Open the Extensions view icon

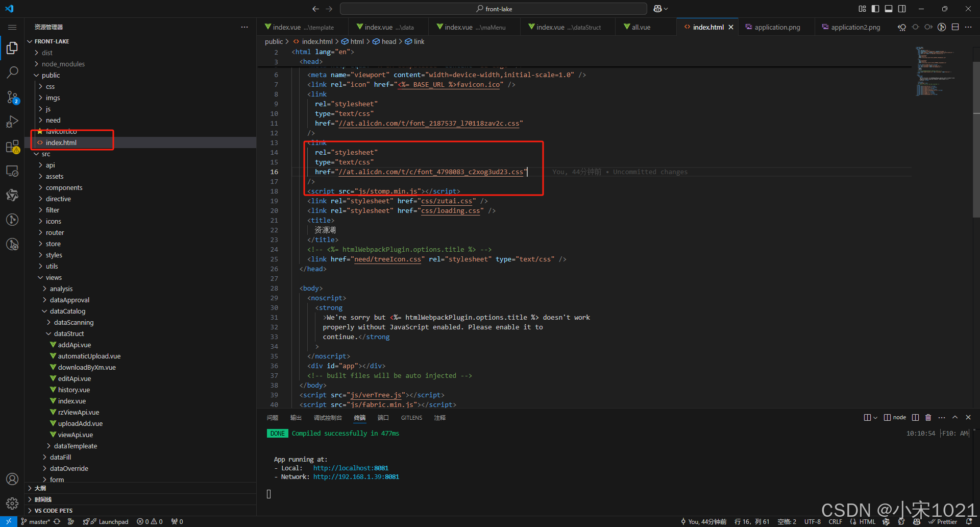pyautogui.click(x=12, y=147)
